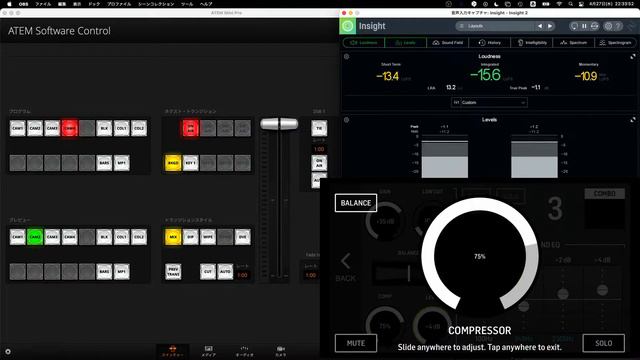Toggle the Levels tab in Insight

tap(405, 42)
